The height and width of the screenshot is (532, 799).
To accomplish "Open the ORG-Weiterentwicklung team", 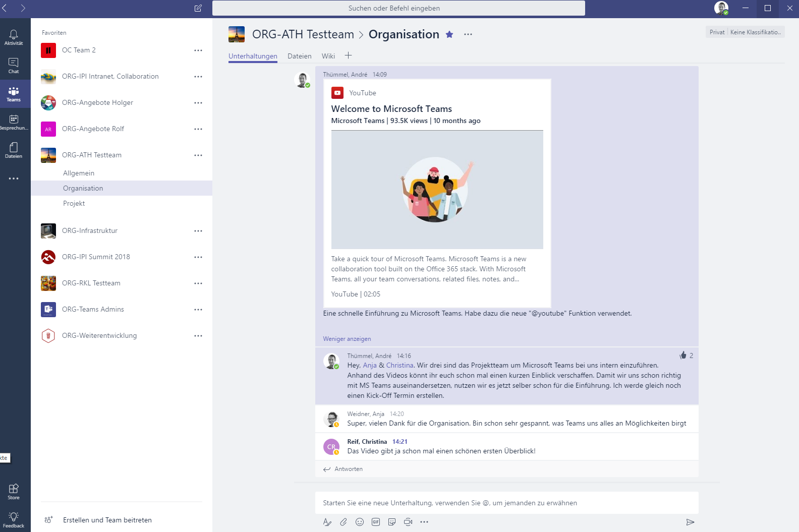I will pyautogui.click(x=122, y=335).
